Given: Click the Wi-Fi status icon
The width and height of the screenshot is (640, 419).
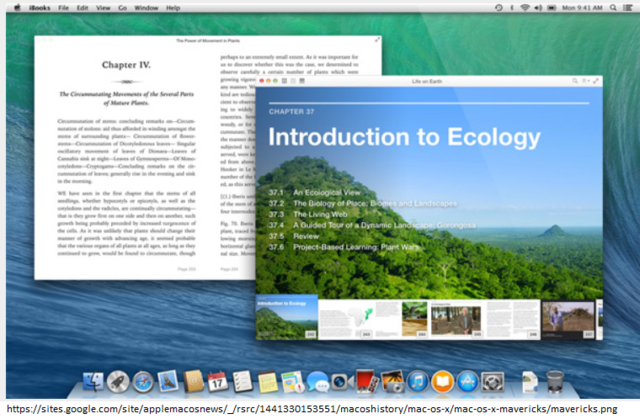Looking at the screenshot, I should (x=525, y=7).
